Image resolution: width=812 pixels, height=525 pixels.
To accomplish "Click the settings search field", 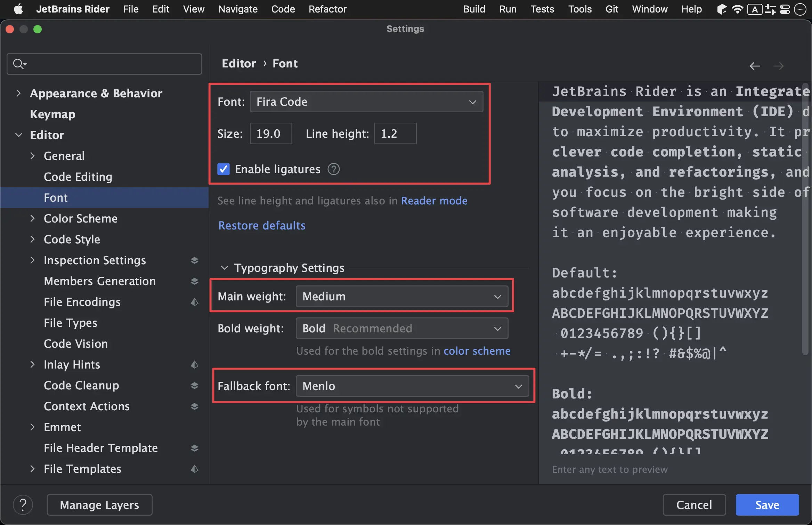I will [x=104, y=64].
